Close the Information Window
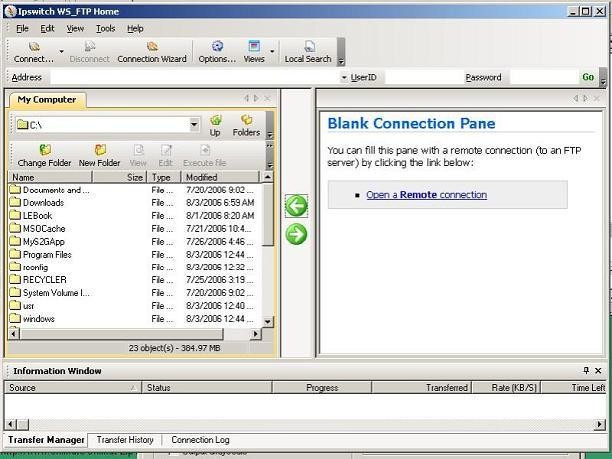 (x=598, y=370)
